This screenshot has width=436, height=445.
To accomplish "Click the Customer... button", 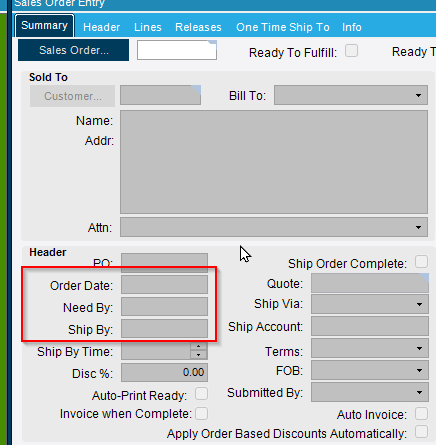I will (x=73, y=96).
